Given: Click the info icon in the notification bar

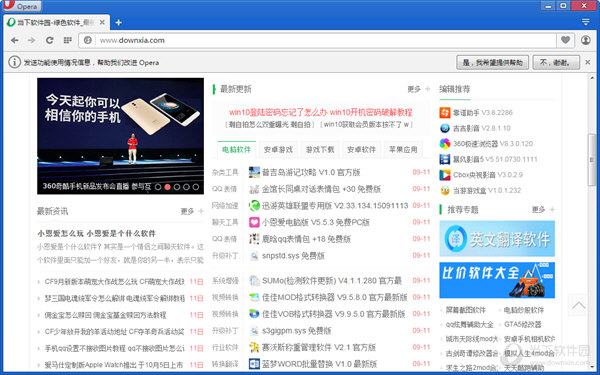Looking at the screenshot, I should 15,62.
